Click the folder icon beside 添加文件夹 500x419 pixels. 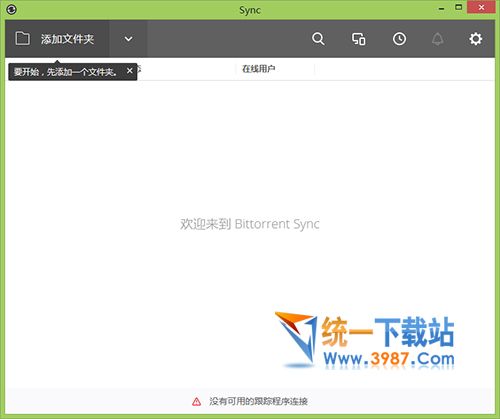[x=22, y=39]
